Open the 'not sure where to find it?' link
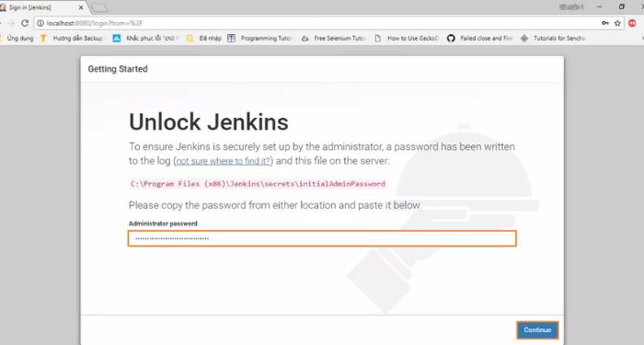644x345 pixels. [x=224, y=161]
